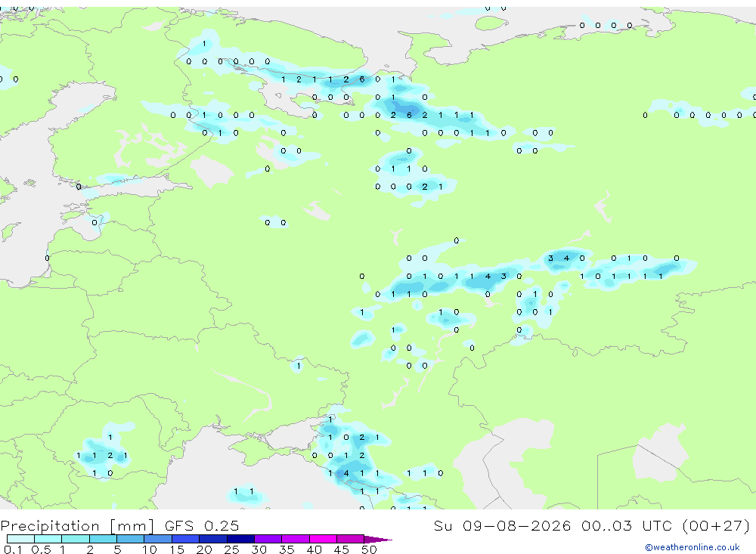756x554 pixels.
Task: Select the 25–30 mm navy legend swatch
Action: [x=240, y=539]
